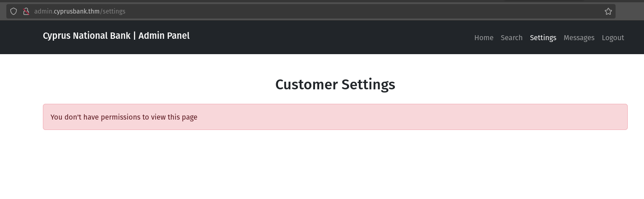Click the Customer Settings heading
The height and width of the screenshot is (199, 644).
[x=335, y=84]
